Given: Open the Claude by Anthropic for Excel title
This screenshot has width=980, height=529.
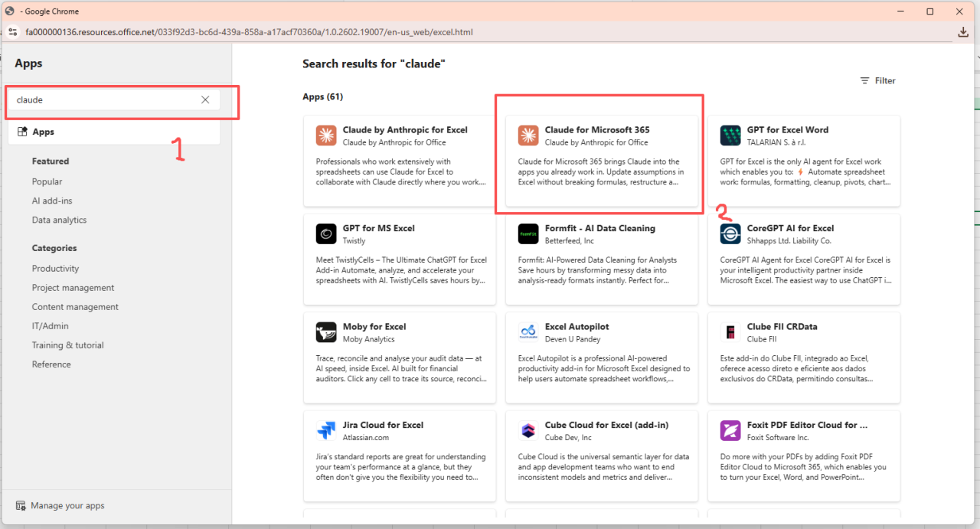Looking at the screenshot, I should [405, 130].
